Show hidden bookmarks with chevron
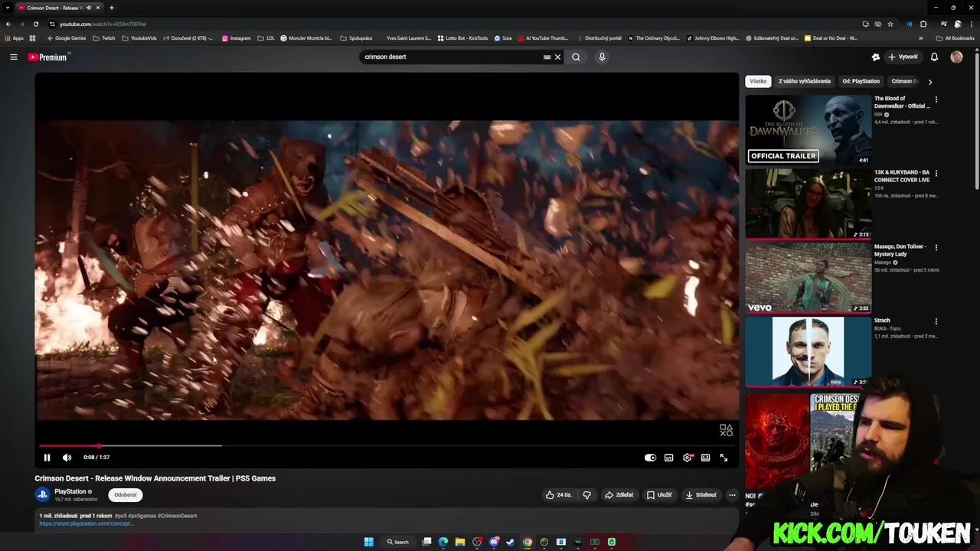The width and height of the screenshot is (980, 551). tap(921, 38)
